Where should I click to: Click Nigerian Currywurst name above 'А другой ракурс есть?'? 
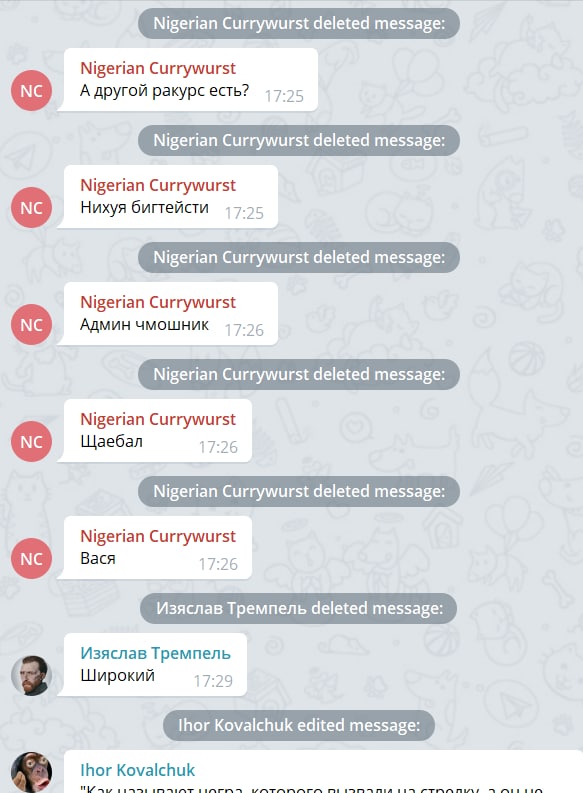[x=158, y=68]
